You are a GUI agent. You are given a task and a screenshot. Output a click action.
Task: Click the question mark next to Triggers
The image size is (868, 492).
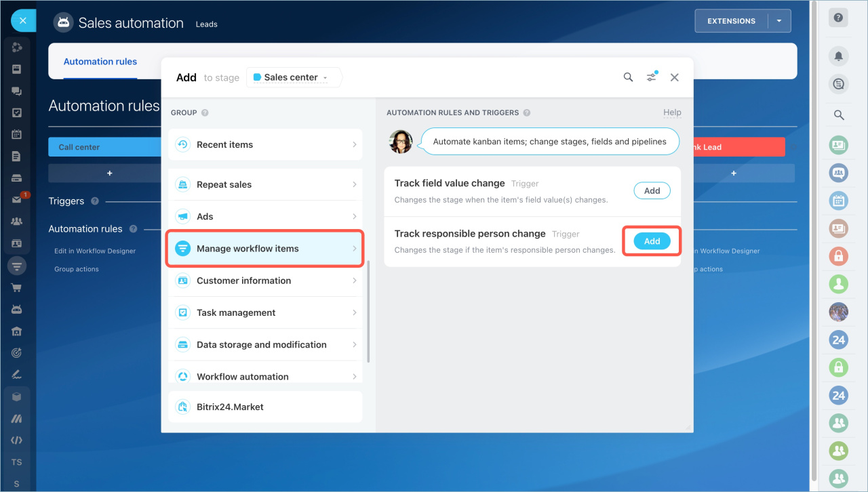point(95,201)
